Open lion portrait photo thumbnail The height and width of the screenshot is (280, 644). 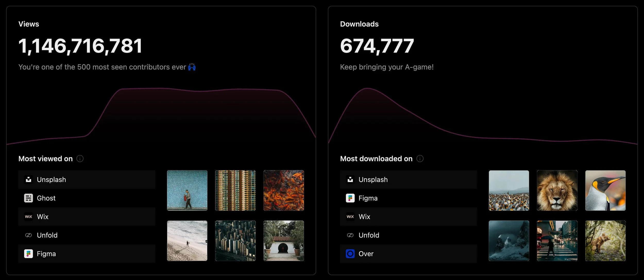point(557,190)
